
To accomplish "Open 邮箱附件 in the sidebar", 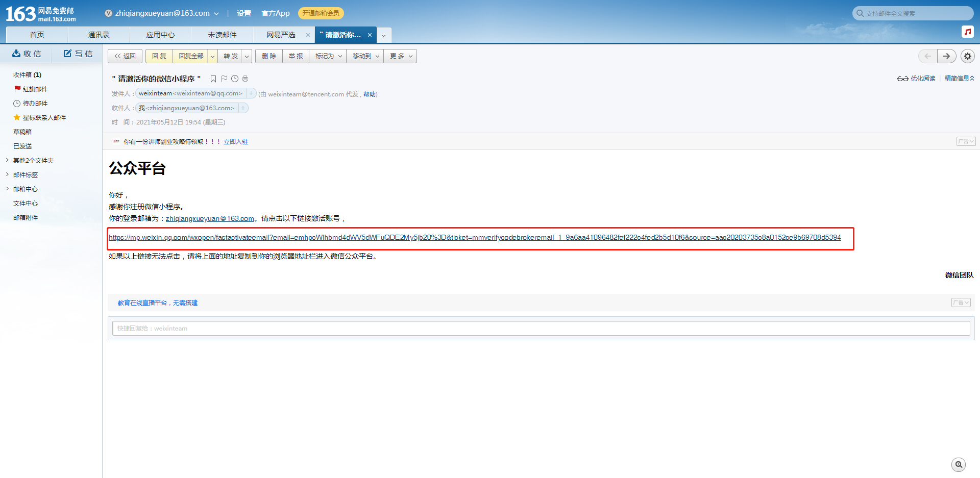I will pyautogui.click(x=26, y=217).
